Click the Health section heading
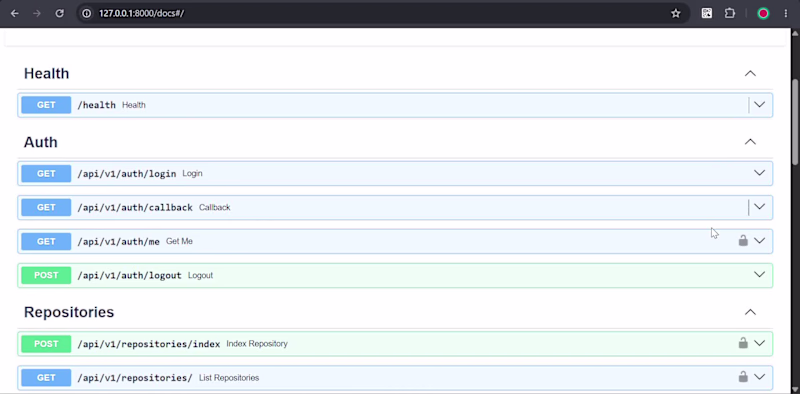This screenshot has height=394, width=800. pos(46,73)
